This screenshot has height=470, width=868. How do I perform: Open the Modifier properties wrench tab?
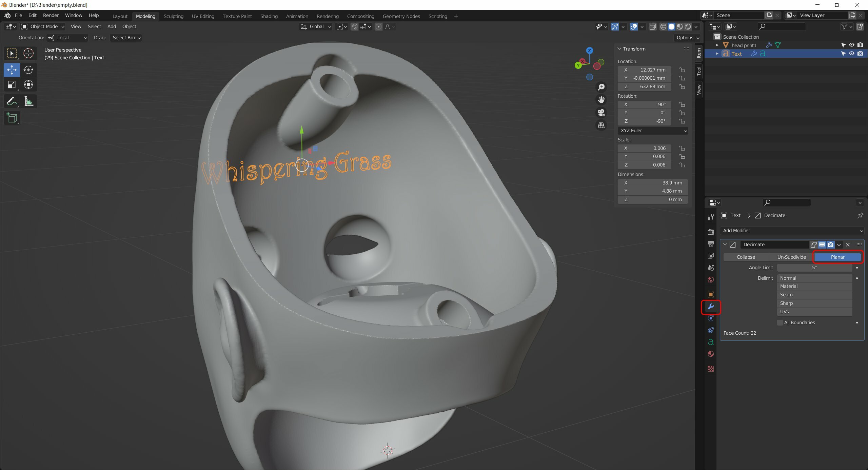click(x=711, y=307)
